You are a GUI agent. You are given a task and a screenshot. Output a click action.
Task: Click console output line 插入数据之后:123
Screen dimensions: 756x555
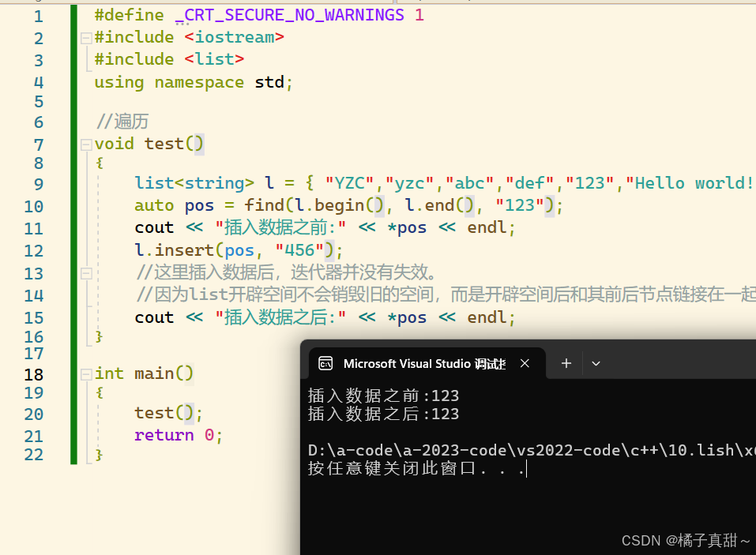pos(384,414)
